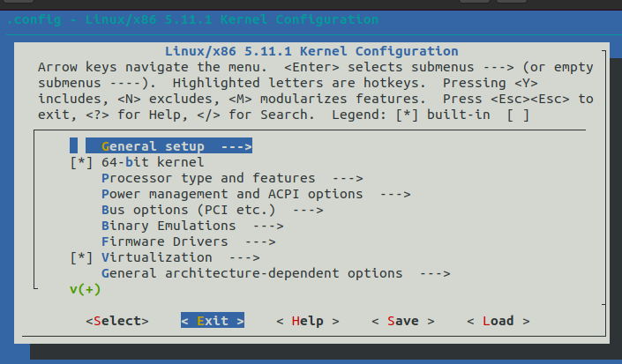Image resolution: width=622 pixels, height=364 pixels.
Task: Click the arrow after General setup
Action: [x=236, y=147]
